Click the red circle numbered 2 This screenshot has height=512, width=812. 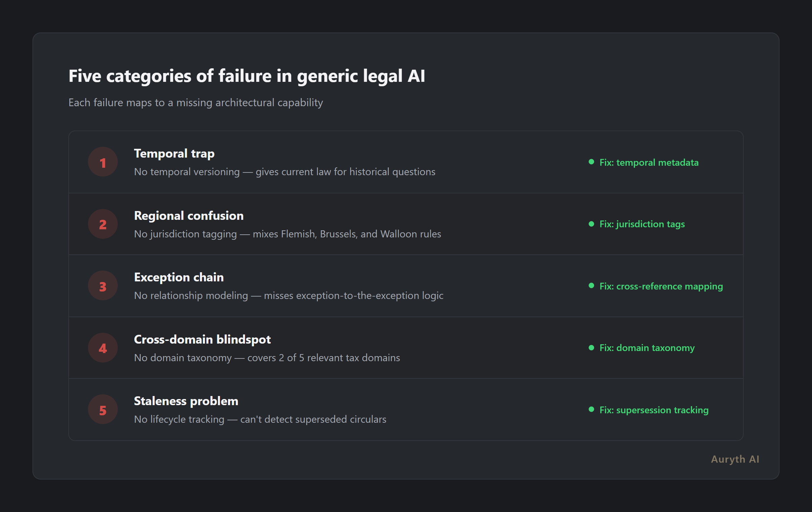point(103,224)
